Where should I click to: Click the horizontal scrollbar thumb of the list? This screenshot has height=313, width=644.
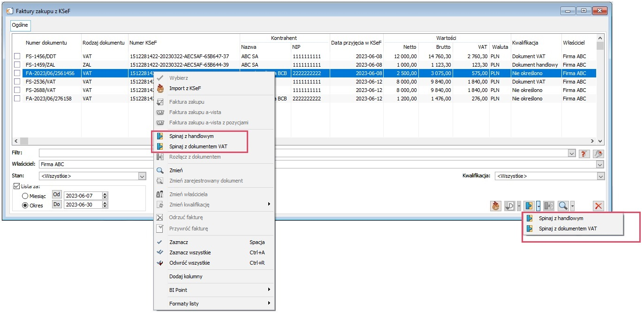(24, 141)
